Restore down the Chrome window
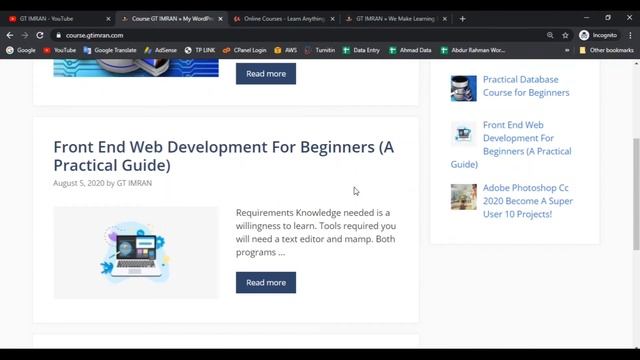The image size is (640, 360). [x=608, y=18]
